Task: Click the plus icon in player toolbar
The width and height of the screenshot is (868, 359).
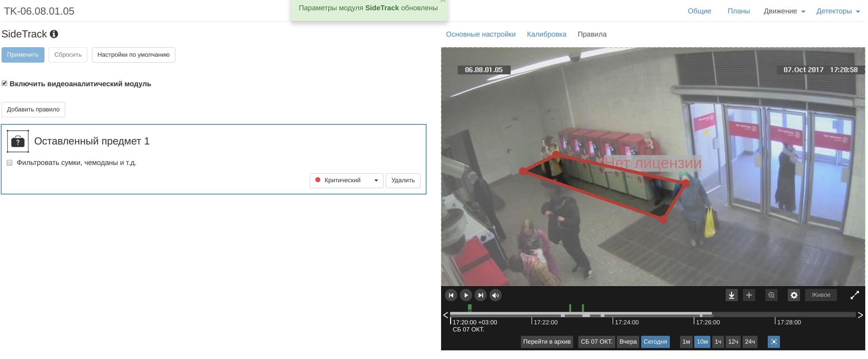Action: click(x=749, y=295)
